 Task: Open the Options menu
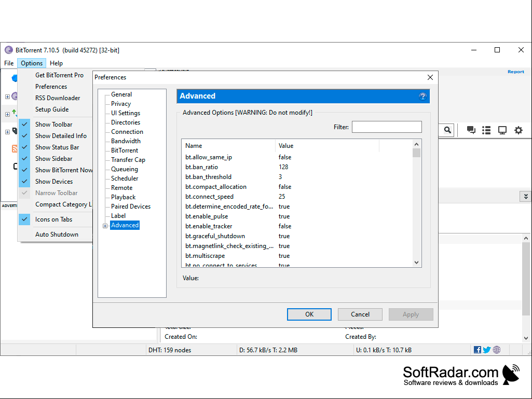[32, 63]
